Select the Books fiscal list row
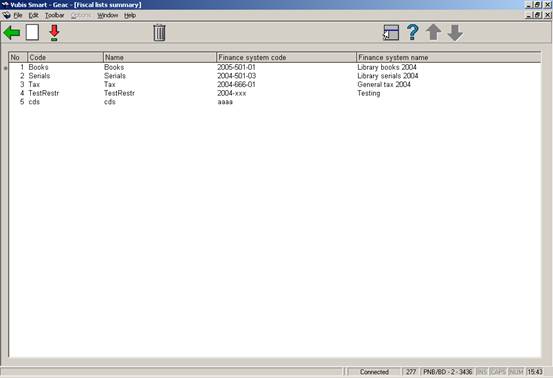Viewport: 553px width, 378px height. pyautogui.click(x=275, y=67)
